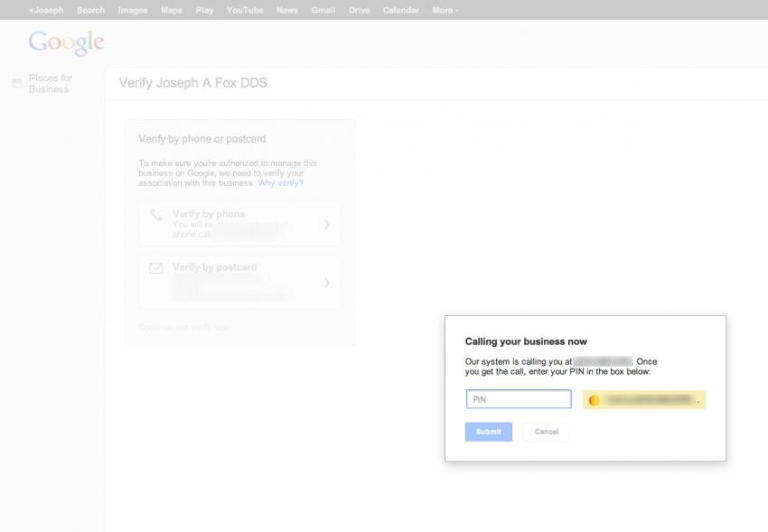Expand the Verify by postcard chevron

(327, 283)
